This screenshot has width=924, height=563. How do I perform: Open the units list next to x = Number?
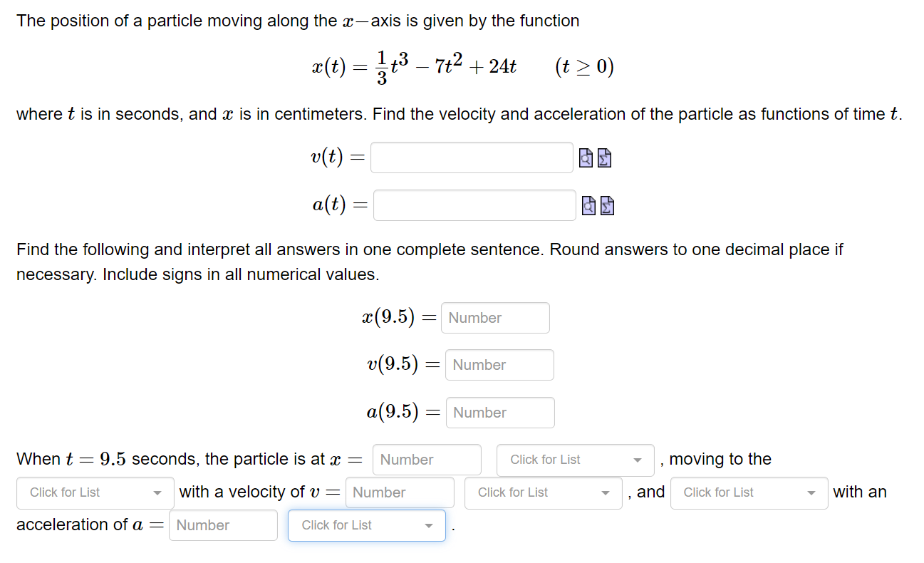tap(574, 460)
